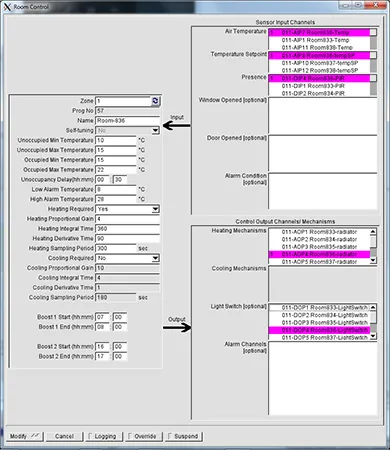390x450 pixels.
Task: Click the Heating Sampling Period field
Action: coord(116,248)
